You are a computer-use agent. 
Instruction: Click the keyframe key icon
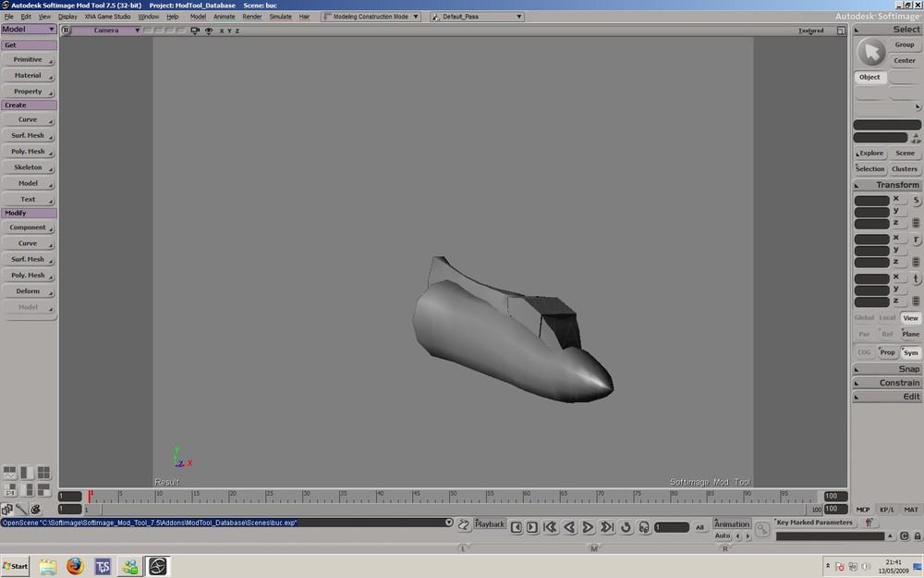[762, 529]
